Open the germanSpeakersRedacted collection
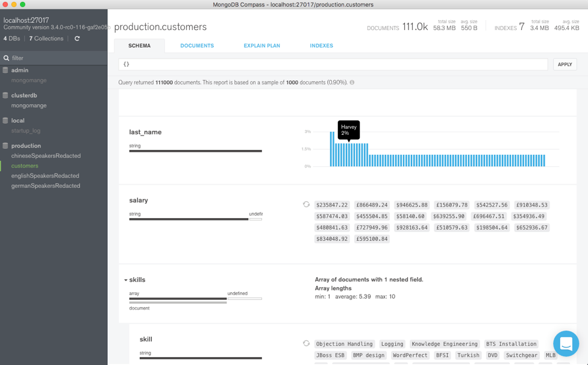This screenshot has height=365, width=588. (x=46, y=186)
